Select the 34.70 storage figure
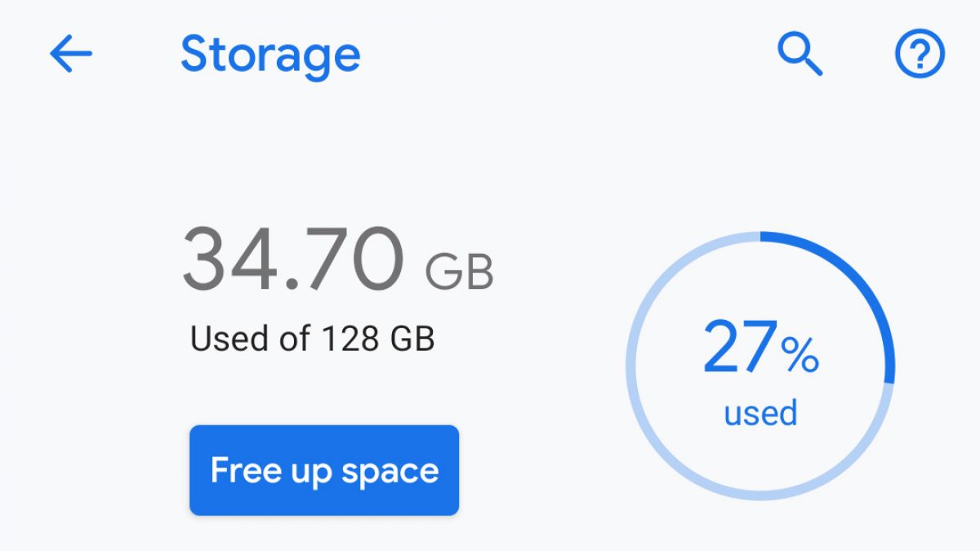The width and height of the screenshot is (980, 551). click(293, 260)
